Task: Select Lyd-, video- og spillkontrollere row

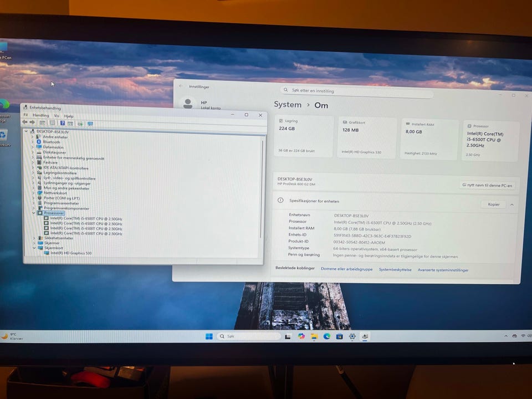Action: [69, 178]
